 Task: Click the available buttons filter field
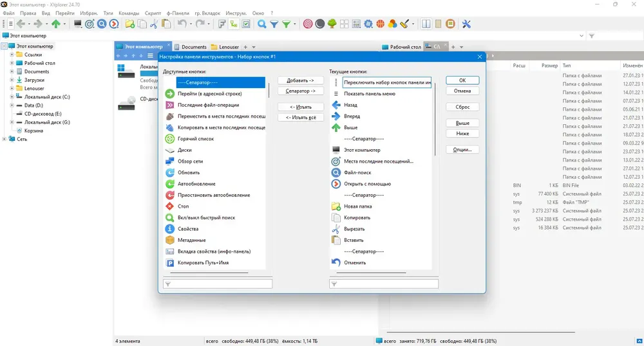coord(218,284)
